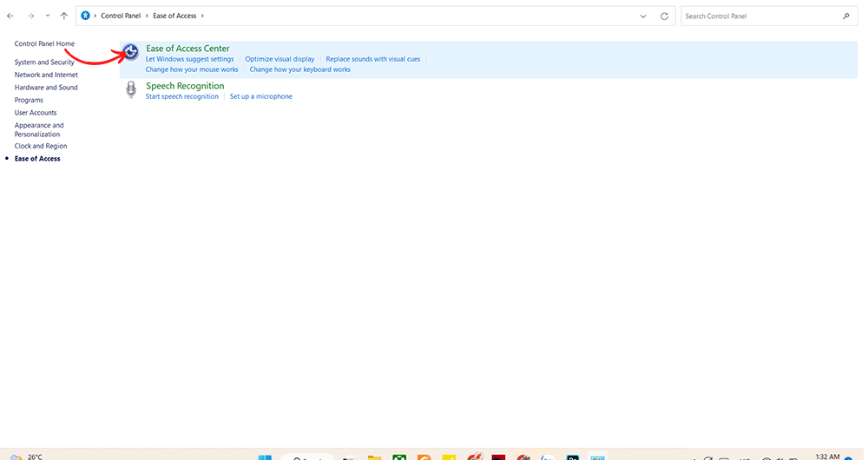The image size is (868, 460).
Task: Click the forward navigation arrow
Action: 31,16
